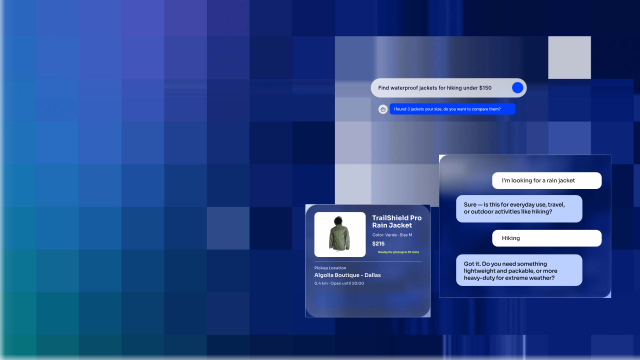Click the 'Sure — is this for everyday use' bubble
The image size is (640, 360).
pos(519,209)
